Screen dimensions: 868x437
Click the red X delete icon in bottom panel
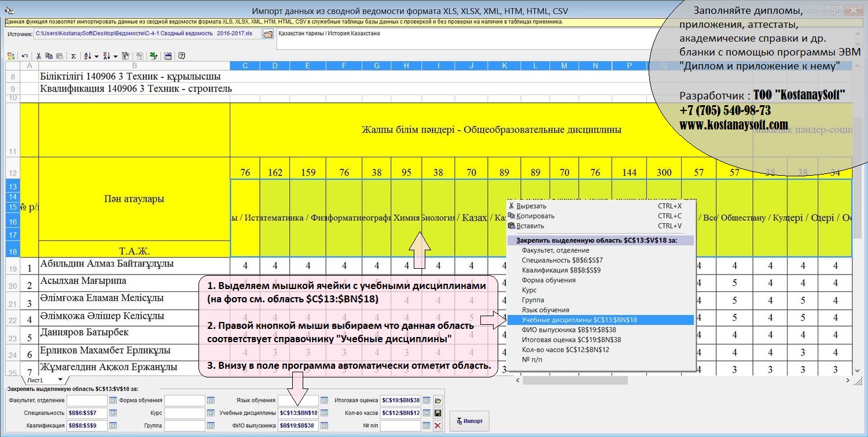tap(438, 425)
